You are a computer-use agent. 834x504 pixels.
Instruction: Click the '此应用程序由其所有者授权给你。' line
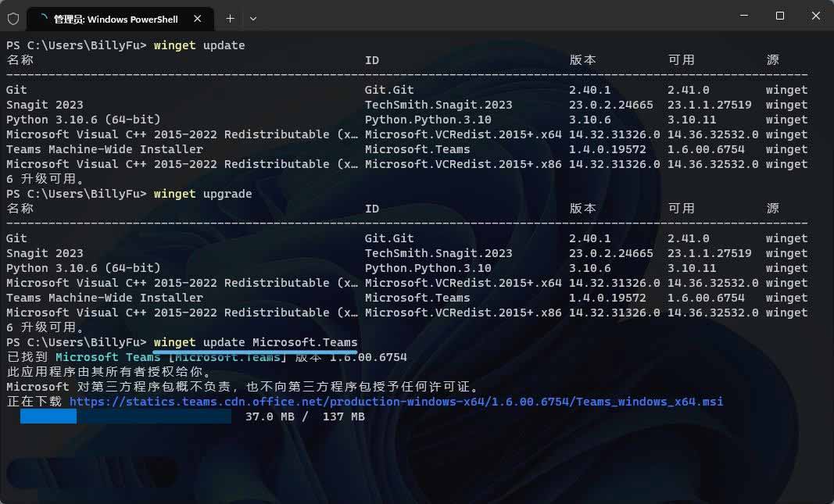coord(108,372)
